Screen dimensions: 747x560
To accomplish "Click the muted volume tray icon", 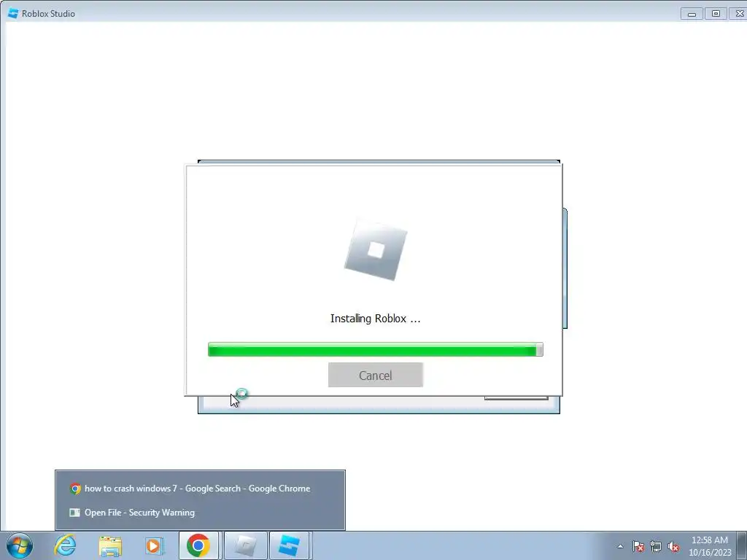I will point(673,547).
